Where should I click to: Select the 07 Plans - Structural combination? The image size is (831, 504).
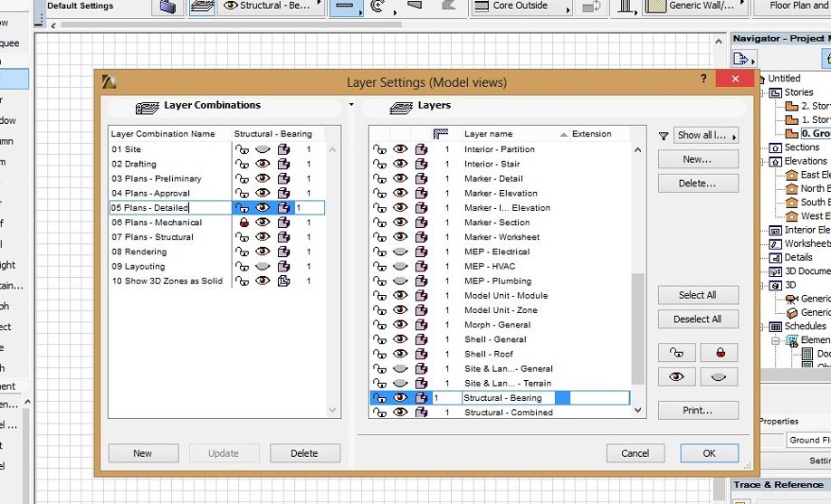point(152,237)
